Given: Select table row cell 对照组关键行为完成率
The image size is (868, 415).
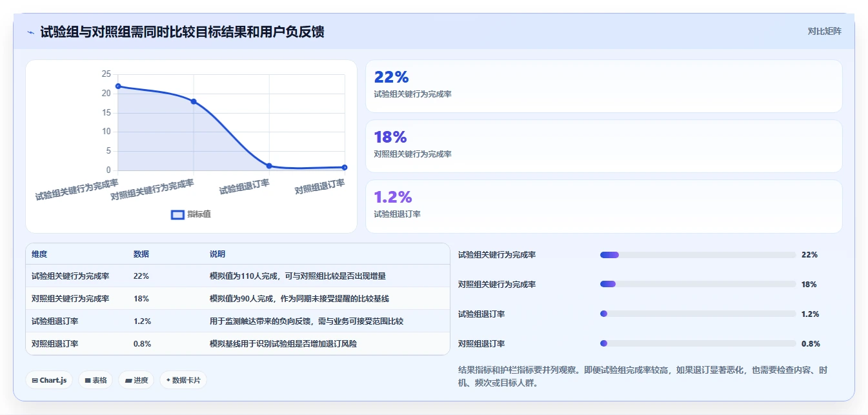Looking at the screenshot, I should (70, 299).
